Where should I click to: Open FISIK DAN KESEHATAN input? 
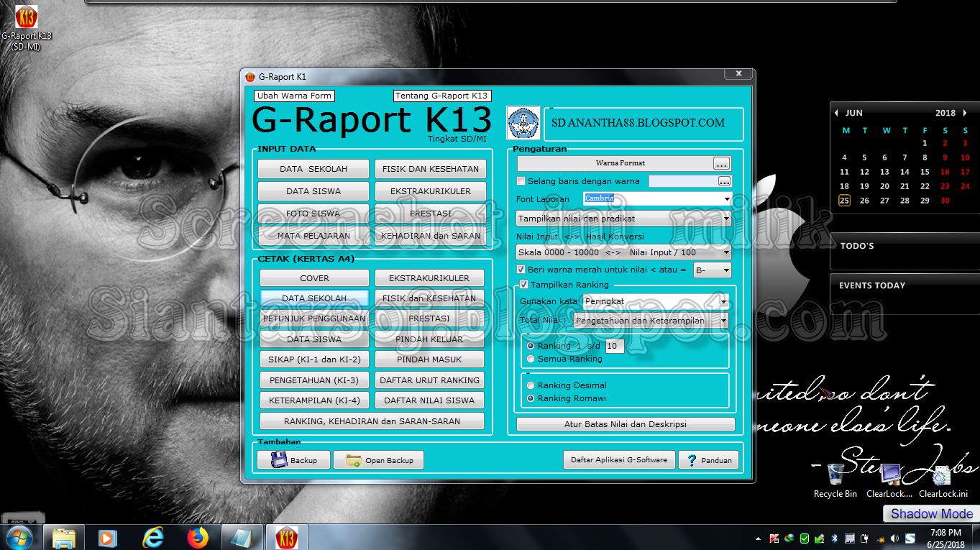click(431, 169)
